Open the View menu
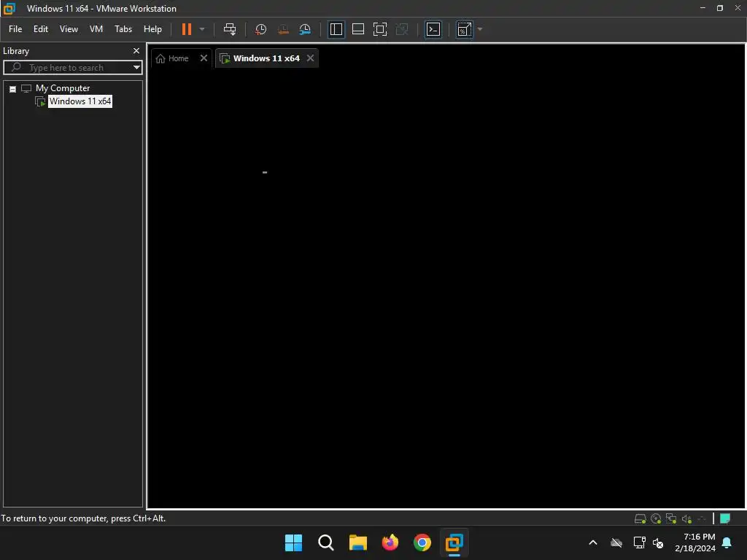This screenshot has height=560, width=747. tap(69, 29)
